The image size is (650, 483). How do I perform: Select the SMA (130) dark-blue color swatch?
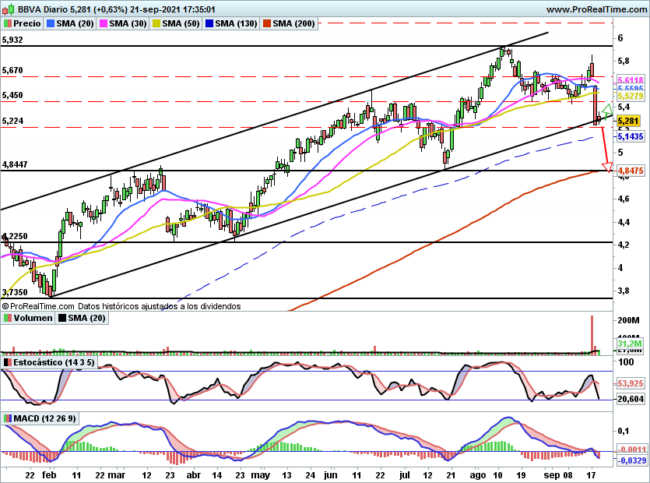209,24
